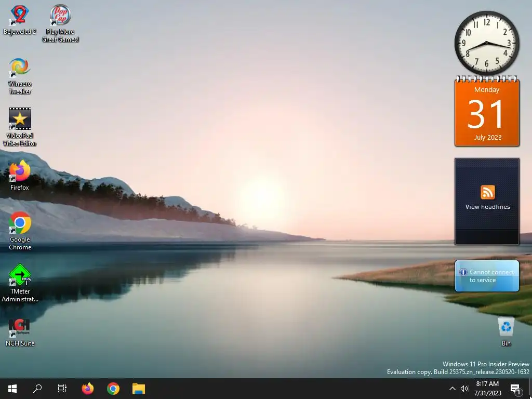This screenshot has height=399, width=532.
Task: Open VideoPad Video Editor shortcut
Action: pos(20,127)
